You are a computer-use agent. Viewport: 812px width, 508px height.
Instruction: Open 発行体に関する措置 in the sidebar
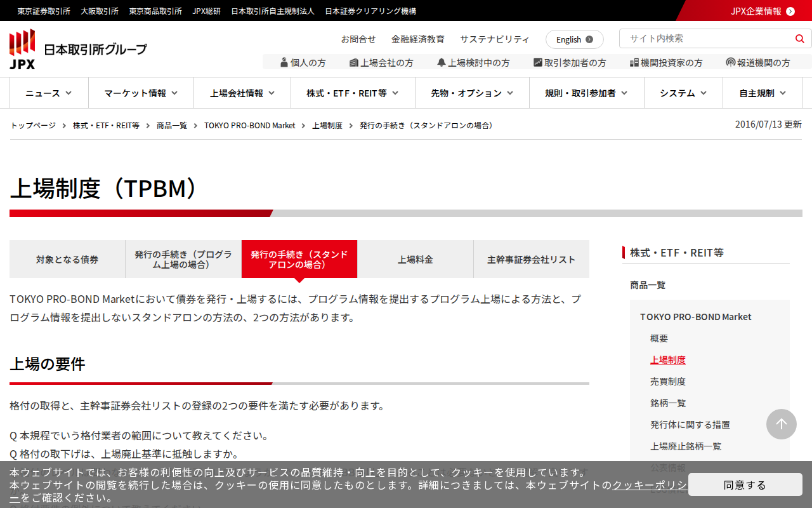click(x=690, y=425)
